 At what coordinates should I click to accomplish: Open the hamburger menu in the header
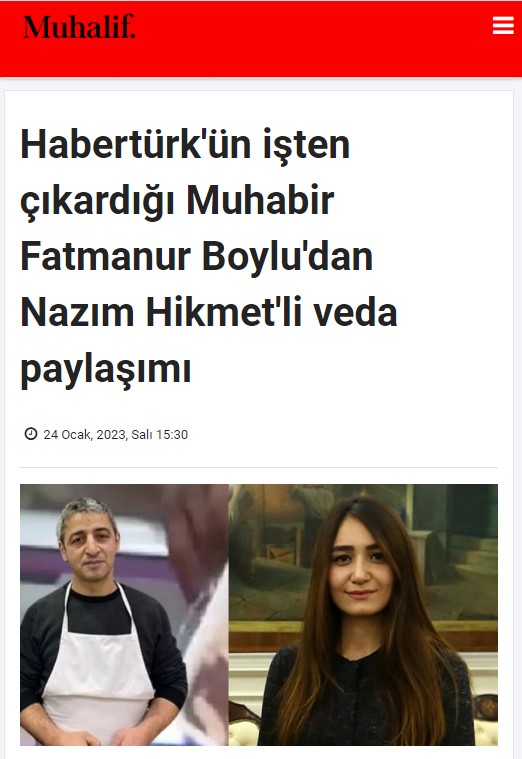pos(503,26)
